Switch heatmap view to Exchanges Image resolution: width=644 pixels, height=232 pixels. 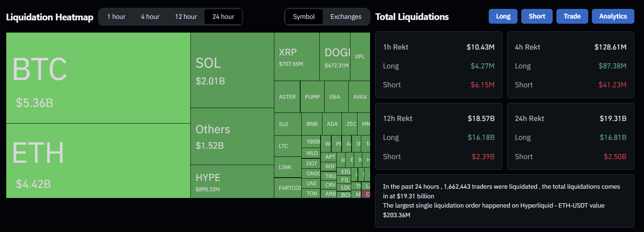pyautogui.click(x=346, y=17)
